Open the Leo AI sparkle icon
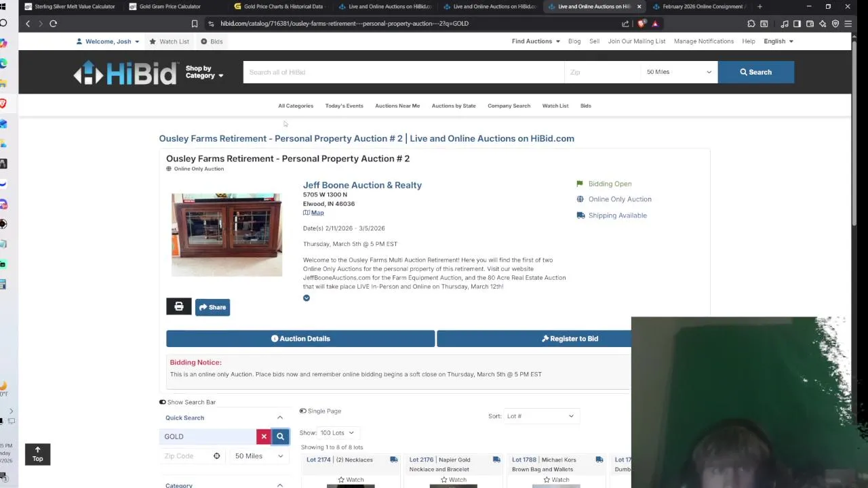This screenshot has height=488, width=868. click(823, 24)
